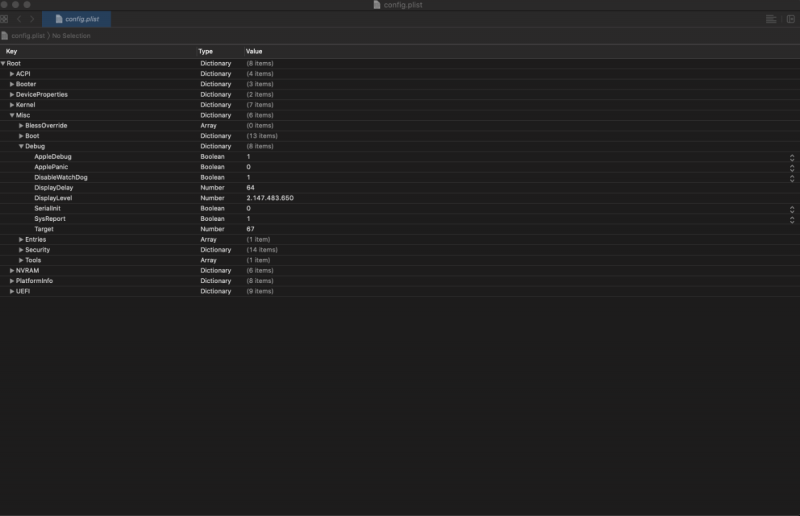Click the Number type of Target
The image size is (800, 516).
pyautogui.click(x=212, y=229)
